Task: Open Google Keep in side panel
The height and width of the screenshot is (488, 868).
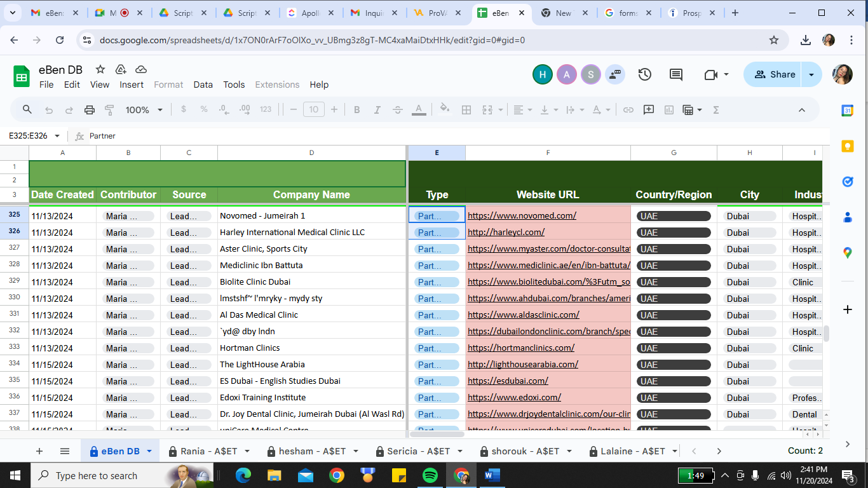Action: (x=847, y=147)
